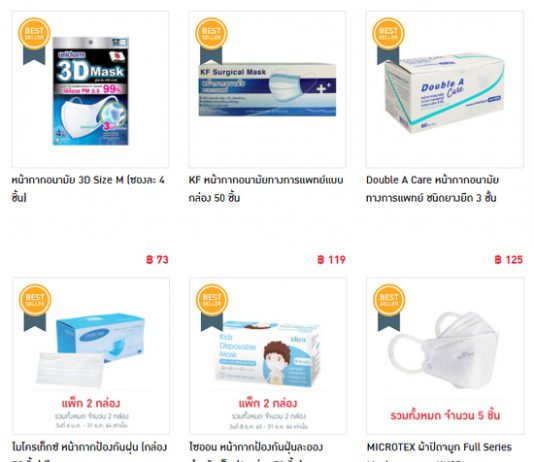
Task: Click Best Seller badge on 3D Mask
Action: click(34, 41)
